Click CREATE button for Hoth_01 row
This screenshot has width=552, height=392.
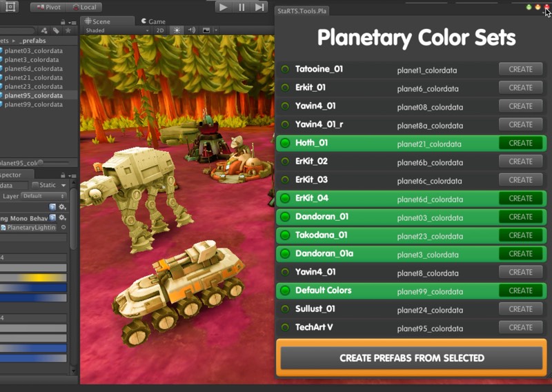click(520, 143)
